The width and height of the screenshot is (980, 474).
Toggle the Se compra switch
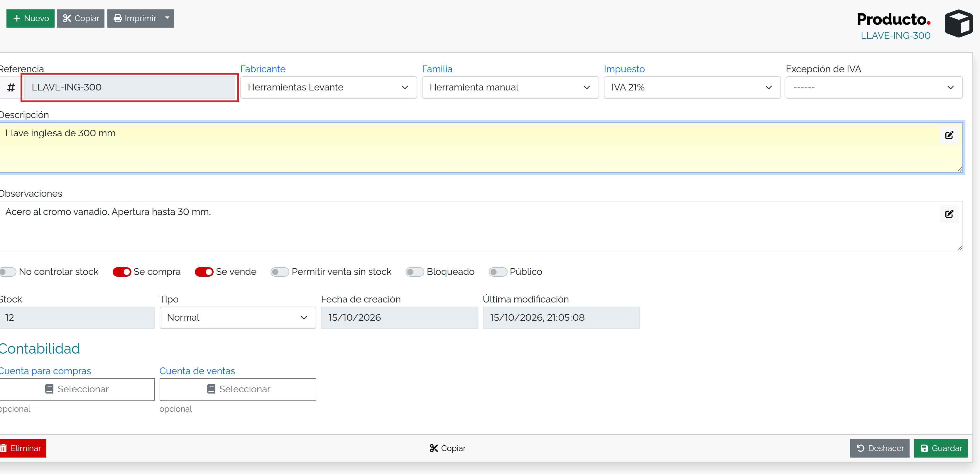[x=122, y=272]
